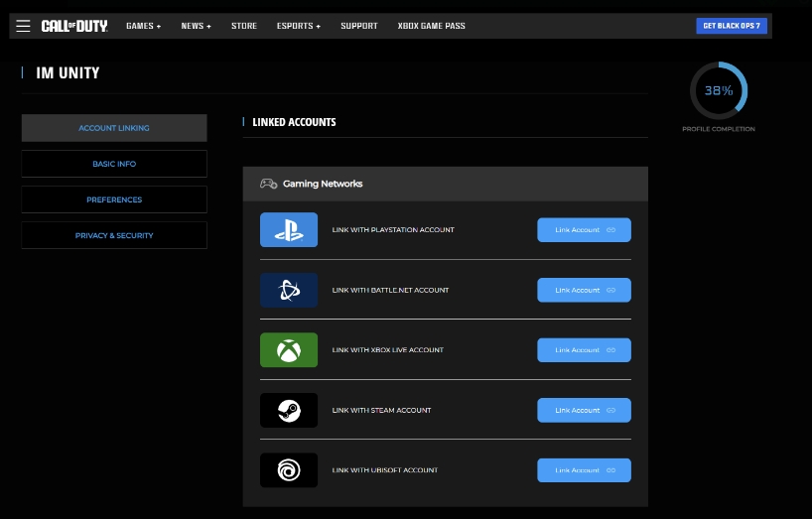Click the Call of Duty logo
812x519 pixels.
click(x=74, y=26)
